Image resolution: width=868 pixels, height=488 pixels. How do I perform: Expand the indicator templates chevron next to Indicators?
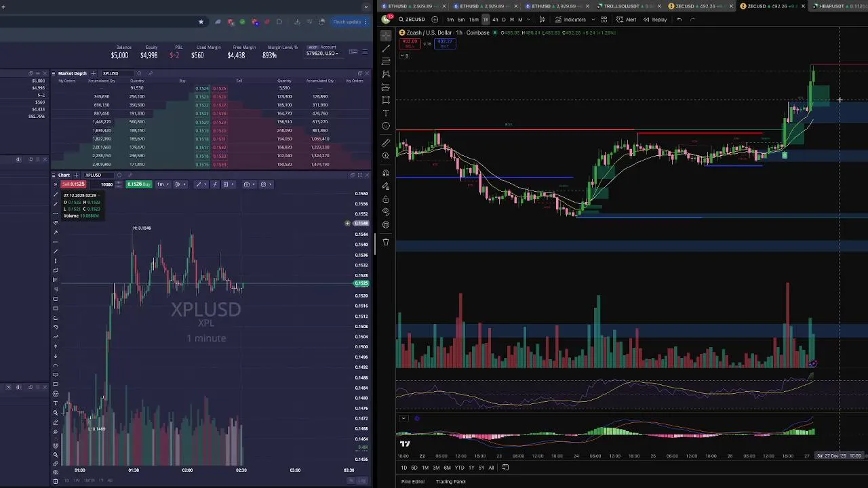point(593,19)
